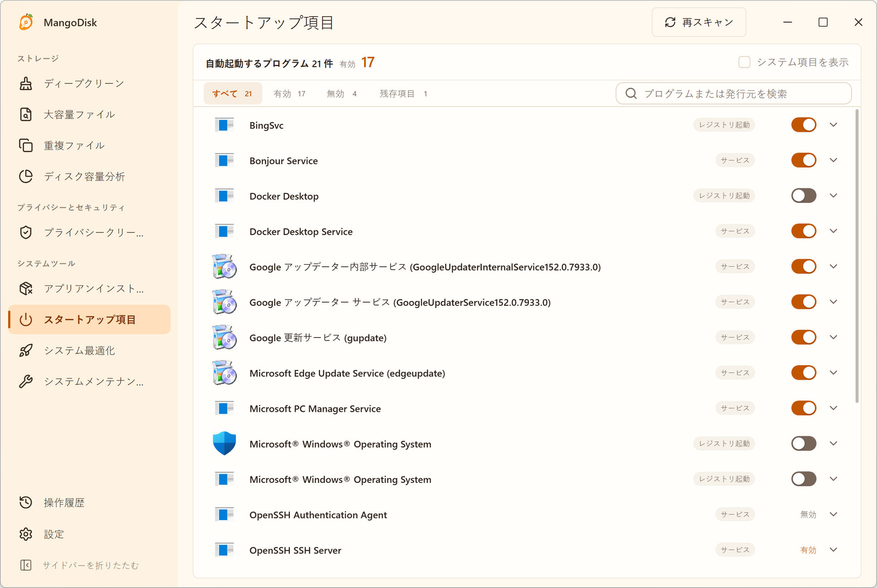
Task: Open 大容量ファイル file search icon
Action: coord(26,115)
